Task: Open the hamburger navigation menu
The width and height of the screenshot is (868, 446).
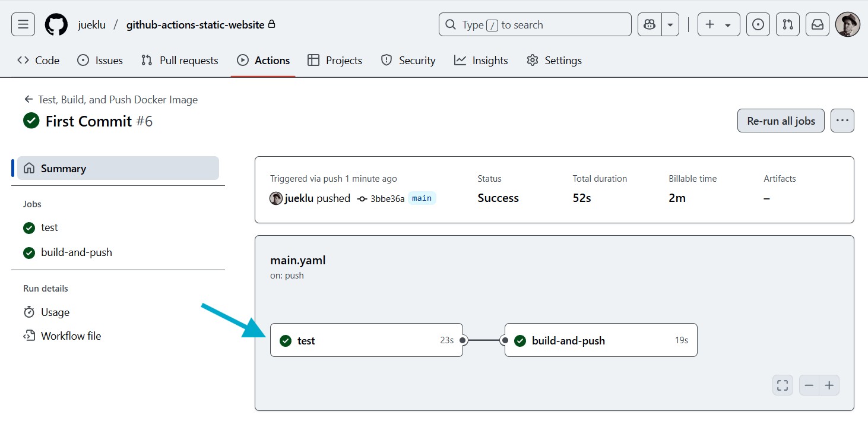Action: 23,25
